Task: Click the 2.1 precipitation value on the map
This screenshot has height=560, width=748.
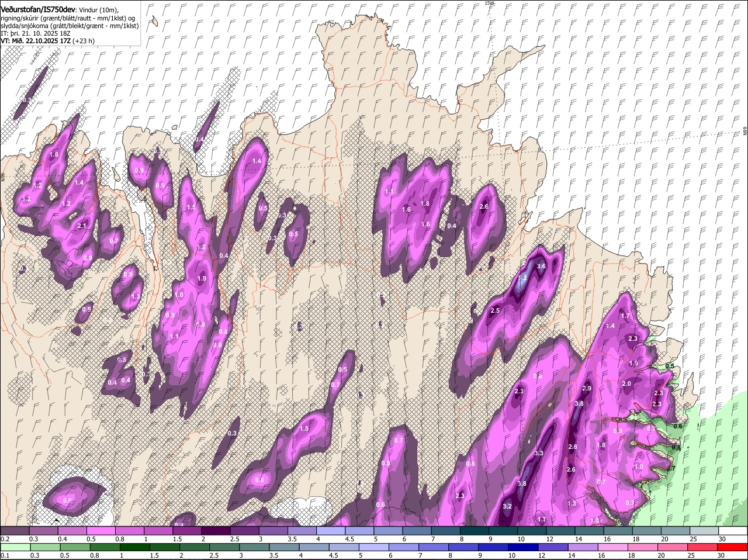Action: (x=82, y=226)
